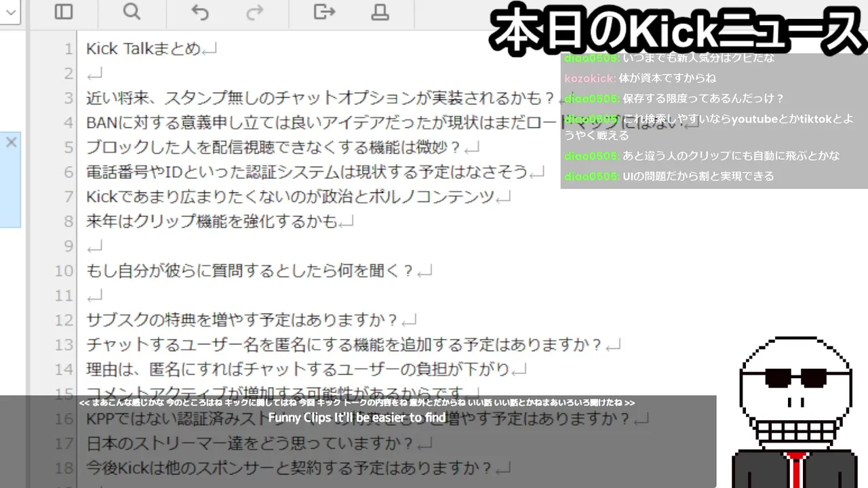The width and height of the screenshot is (868, 488).
Task: Click chat message 'UIの問題だから割と実現できる'
Action: coord(698,176)
